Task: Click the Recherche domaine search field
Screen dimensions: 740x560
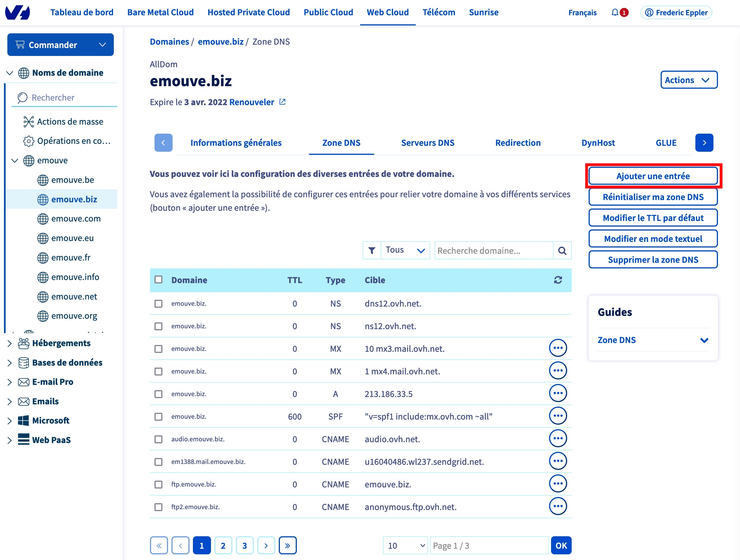Action: point(494,250)
